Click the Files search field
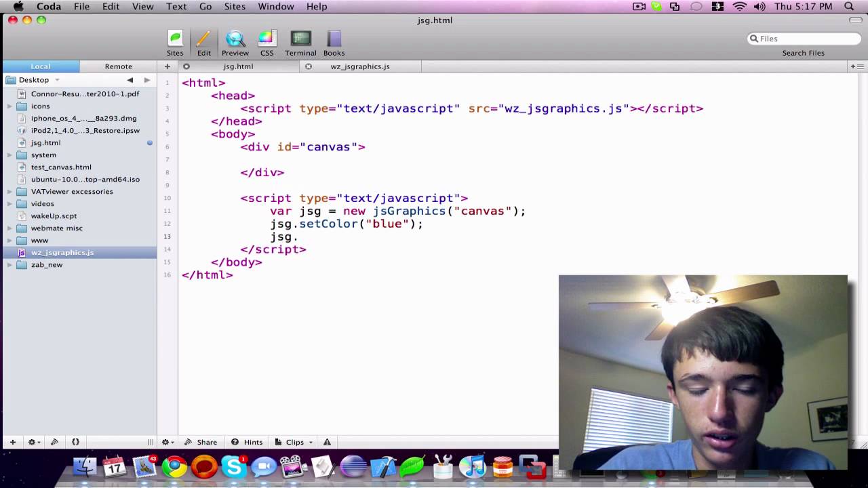 coord(804,39)
